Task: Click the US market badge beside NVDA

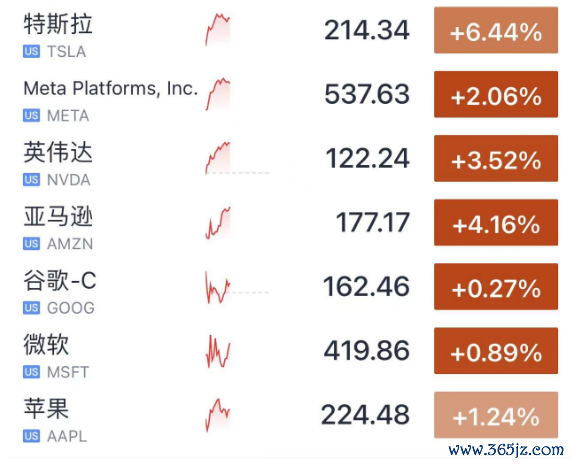Action: point(31,180)
